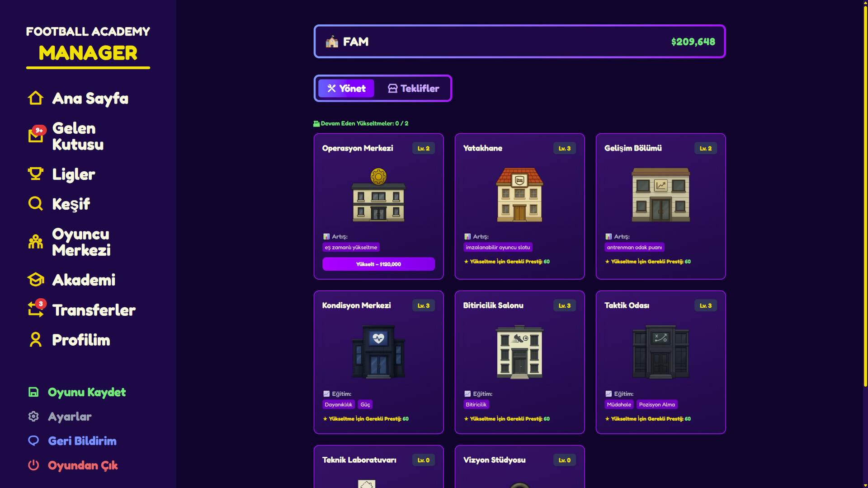Viewport: 868px width, 488px height.
Task: Click the Oyundan Çık power icon
Action: point(33,465)
